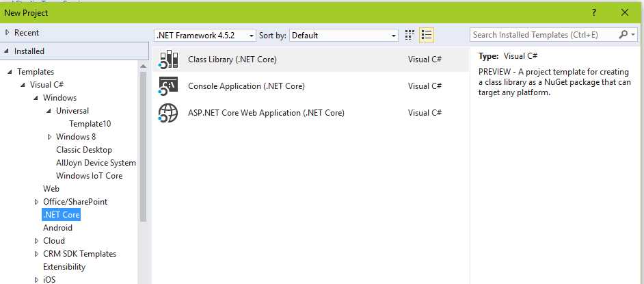
Task: Select the Web category
Action: pos(51,189)
